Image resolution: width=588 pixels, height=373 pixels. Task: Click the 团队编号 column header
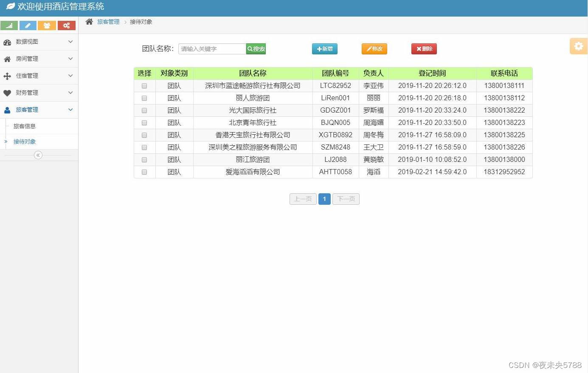click(335, 73)
